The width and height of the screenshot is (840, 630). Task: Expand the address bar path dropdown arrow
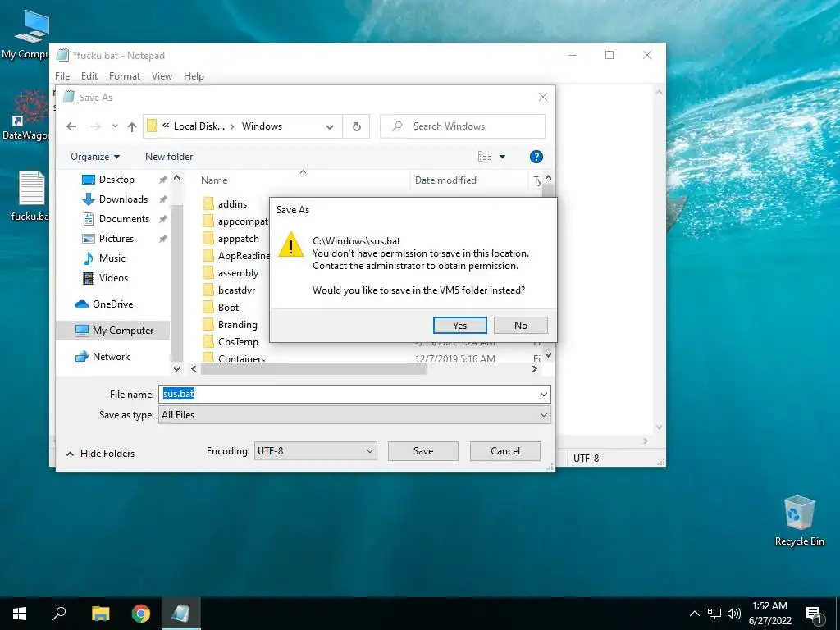tap(330, 126)
